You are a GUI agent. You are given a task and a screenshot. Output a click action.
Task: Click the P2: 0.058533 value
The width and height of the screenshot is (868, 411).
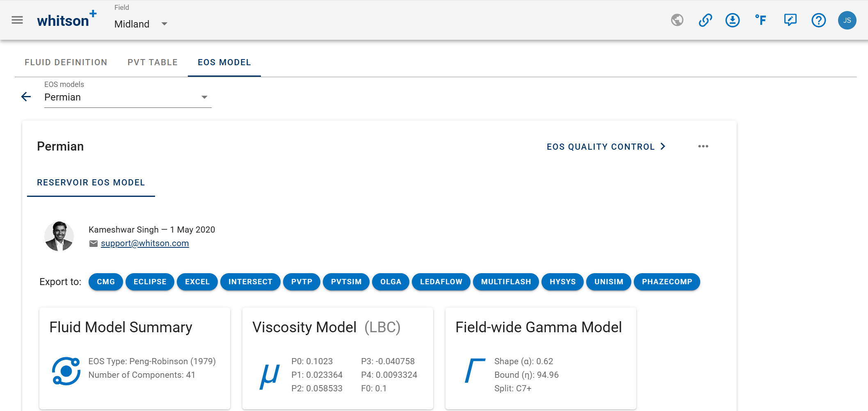click(x=317, y=388)
